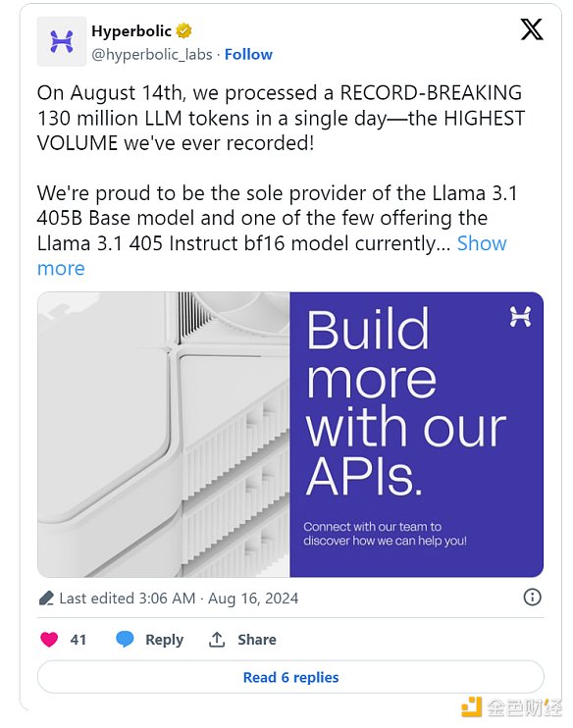Open the @hyperbolic_labs handle

[152, 55]
